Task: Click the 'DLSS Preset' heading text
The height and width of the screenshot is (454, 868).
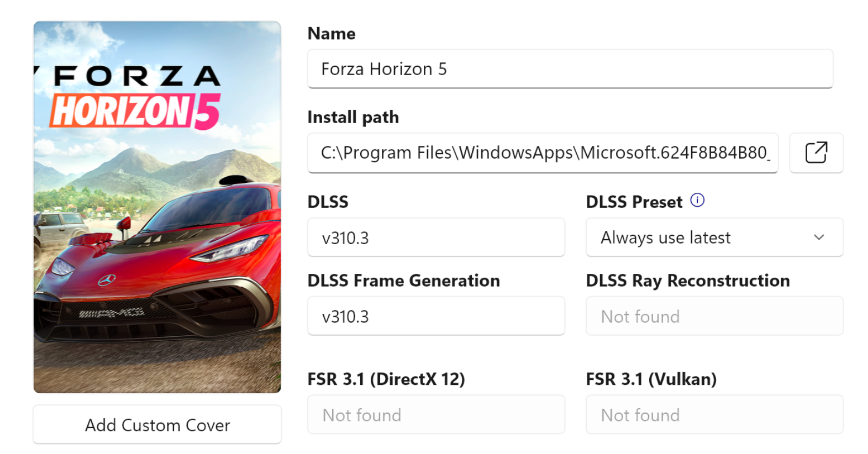Action: click(634, 202)
